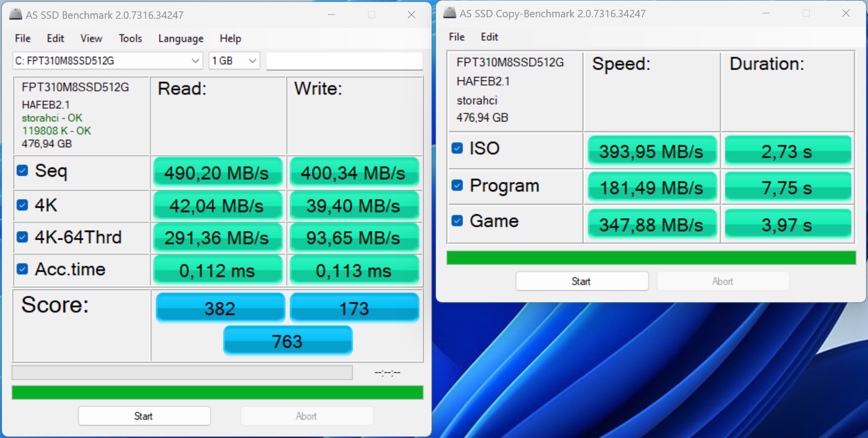Image resolution: width=868 pixels, height=438 pixels.
Task: Open the Language menu
Action: point(181,39)
